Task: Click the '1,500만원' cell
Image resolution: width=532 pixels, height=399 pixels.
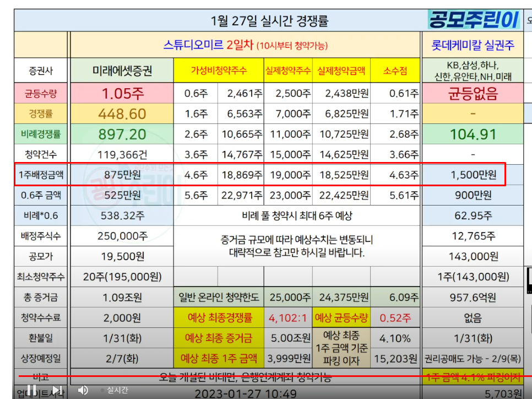Action: click(473, 175)
